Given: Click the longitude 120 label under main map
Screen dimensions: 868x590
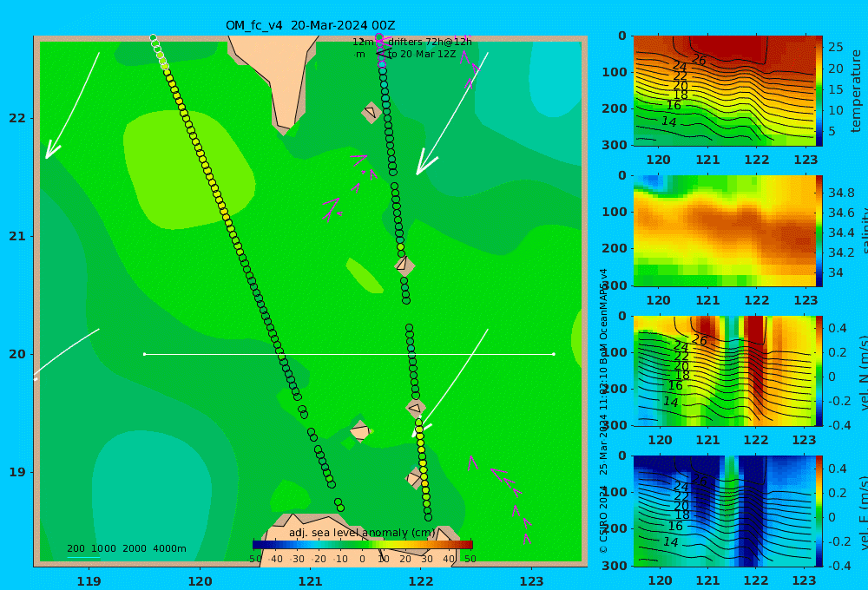Looking at the screenshot, I should coord(200,581).
